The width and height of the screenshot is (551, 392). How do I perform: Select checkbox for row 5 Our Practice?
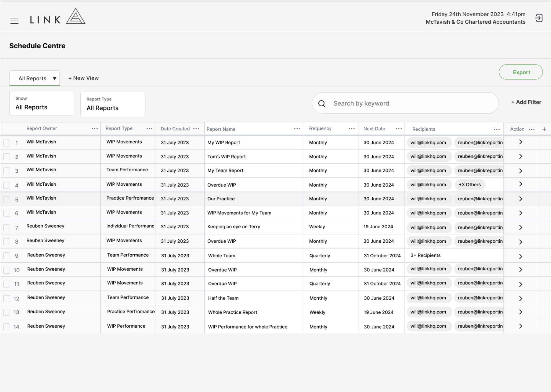point(7,199)
